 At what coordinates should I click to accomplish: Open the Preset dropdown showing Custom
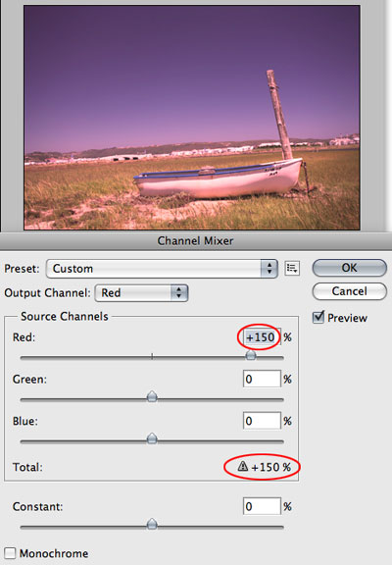pyautogui.click(x=162, y=269)
